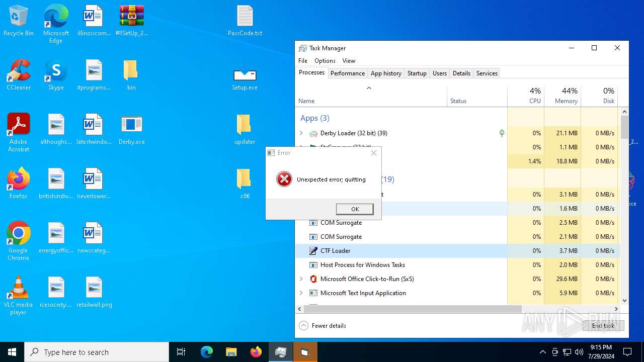Open the CCleaner desktop shortcut
644x362 pixels.
(18, 75)
